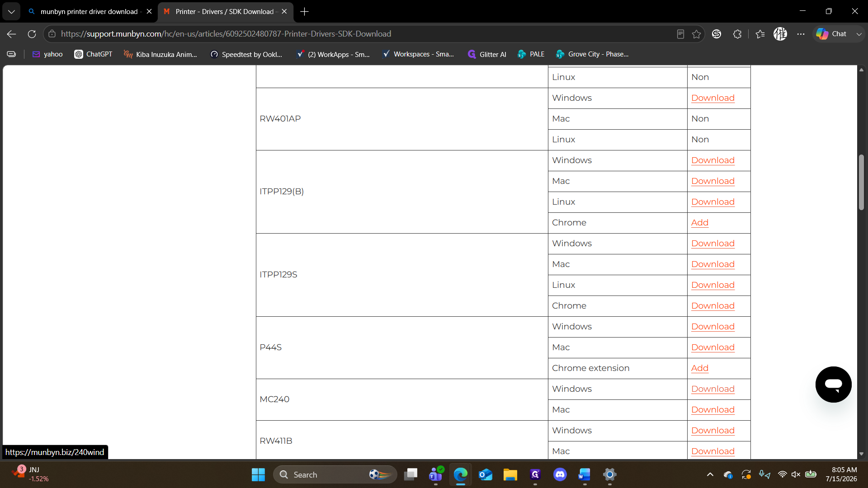Select the Printer - Drivers / SDK Download tab

click(224, 12)
